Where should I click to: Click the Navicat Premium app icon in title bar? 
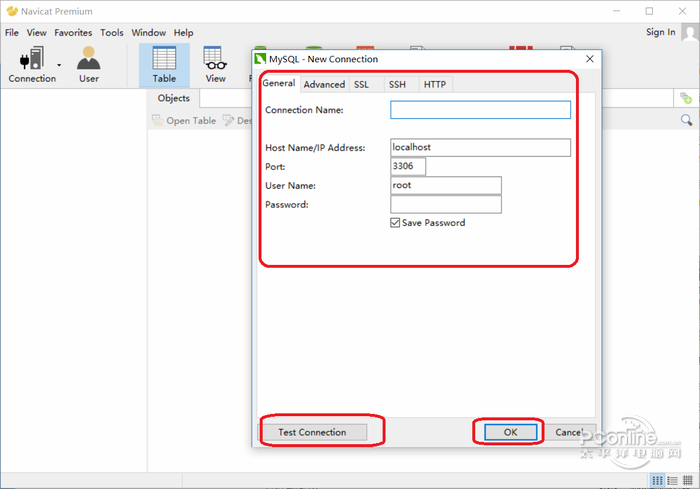(x=12, y=11)
